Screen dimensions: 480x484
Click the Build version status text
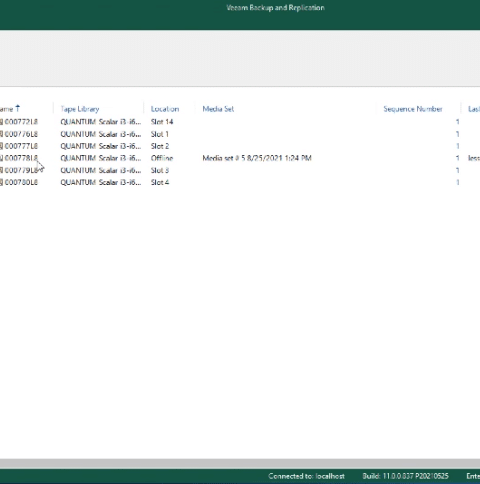tap(405, 476)
